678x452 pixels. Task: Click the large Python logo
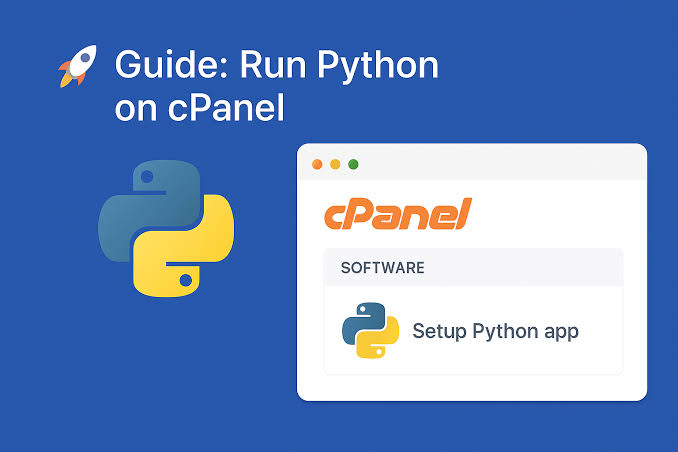point(166,228)
